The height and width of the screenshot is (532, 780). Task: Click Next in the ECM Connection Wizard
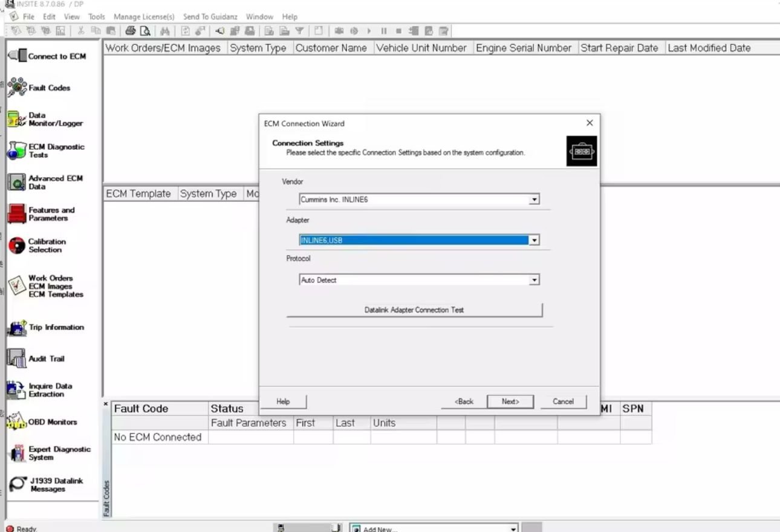coord(510,401)
